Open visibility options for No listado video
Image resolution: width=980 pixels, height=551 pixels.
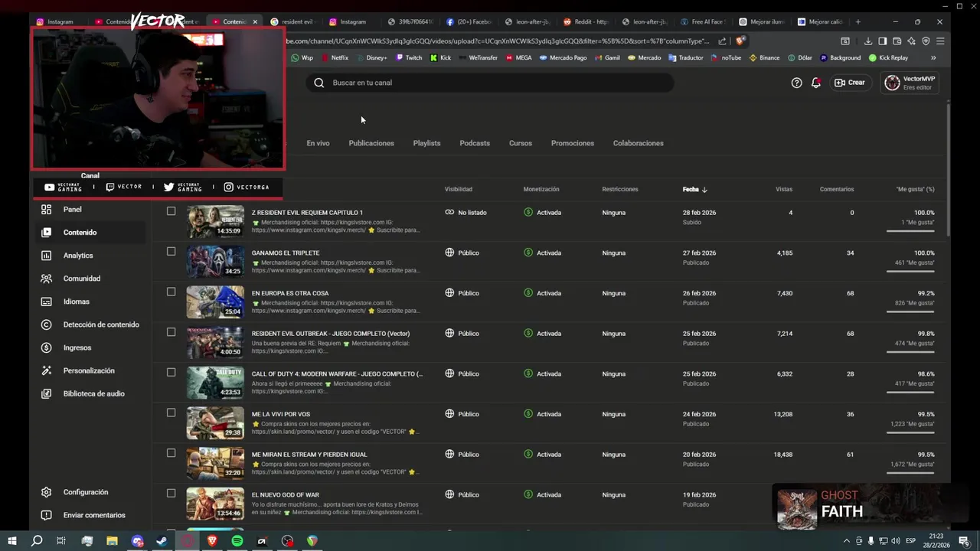[465, 213]
